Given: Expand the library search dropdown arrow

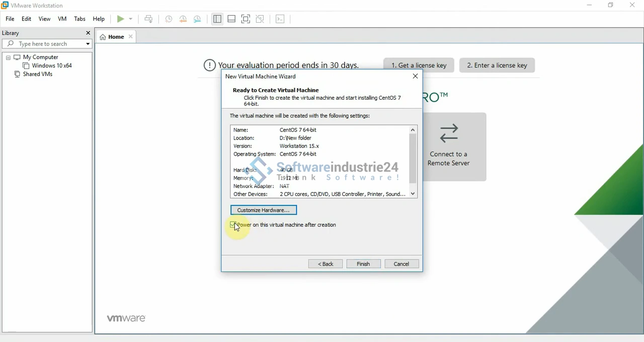Looking at the screenshot, I should 88,44.
